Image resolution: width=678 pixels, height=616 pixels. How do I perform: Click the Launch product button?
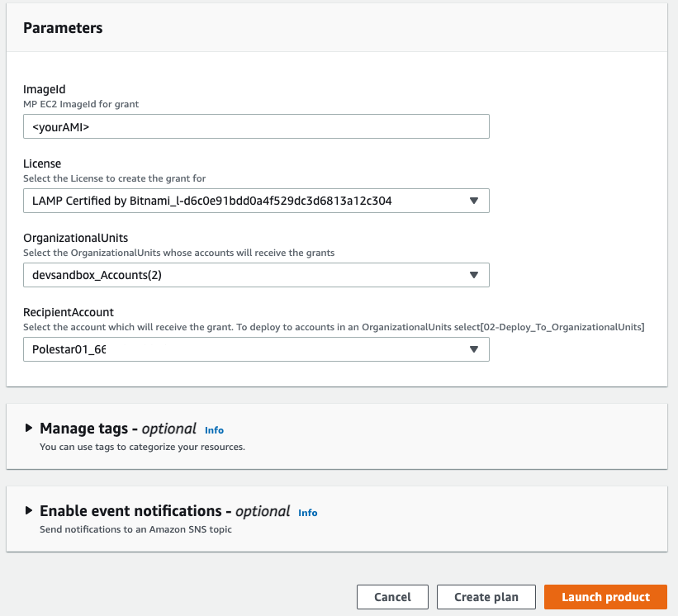[605, 596]
